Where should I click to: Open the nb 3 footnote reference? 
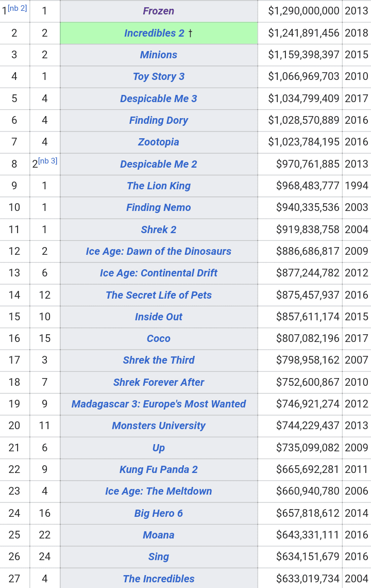pos(47,161)
